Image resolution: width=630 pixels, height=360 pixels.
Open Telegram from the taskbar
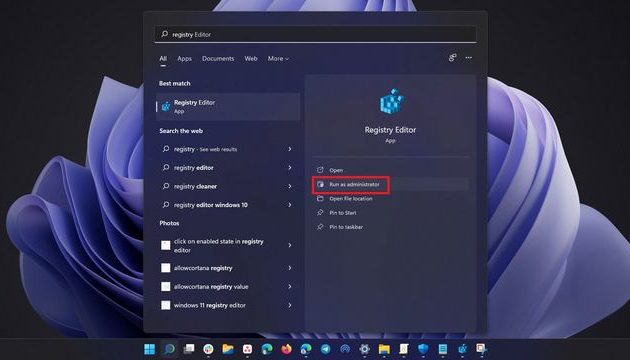tap(325, 349)
